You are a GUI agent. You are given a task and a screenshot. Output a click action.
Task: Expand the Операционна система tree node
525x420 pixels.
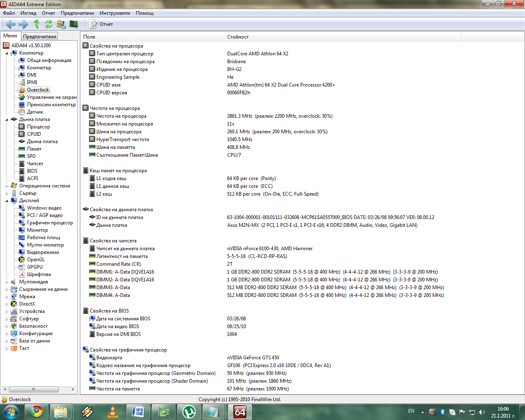pyautogui.click(x=7, y=186)
